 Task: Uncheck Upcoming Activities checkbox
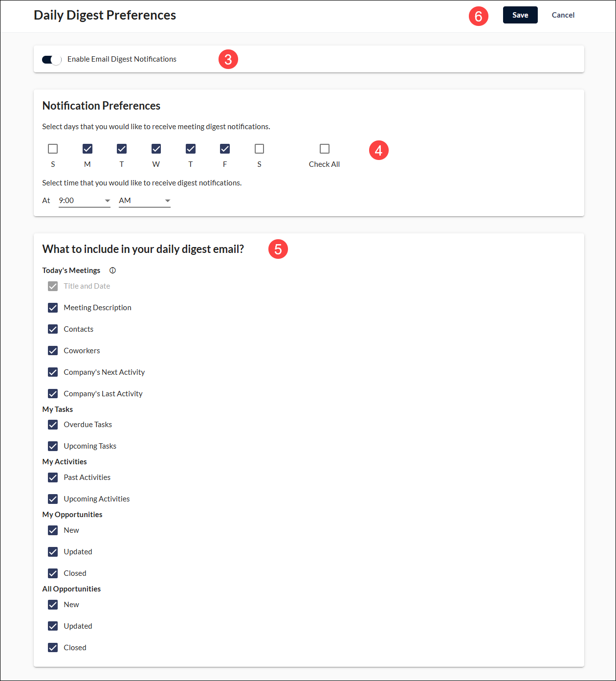click(53, 499)
